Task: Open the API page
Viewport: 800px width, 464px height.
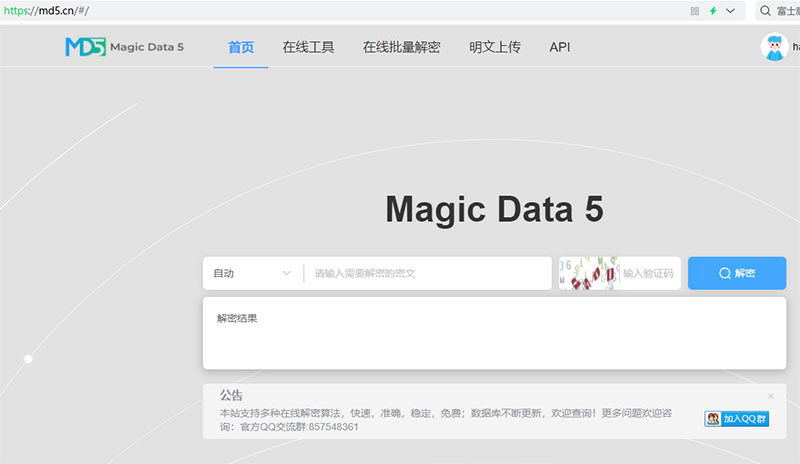Action: [x=560, y=47]
